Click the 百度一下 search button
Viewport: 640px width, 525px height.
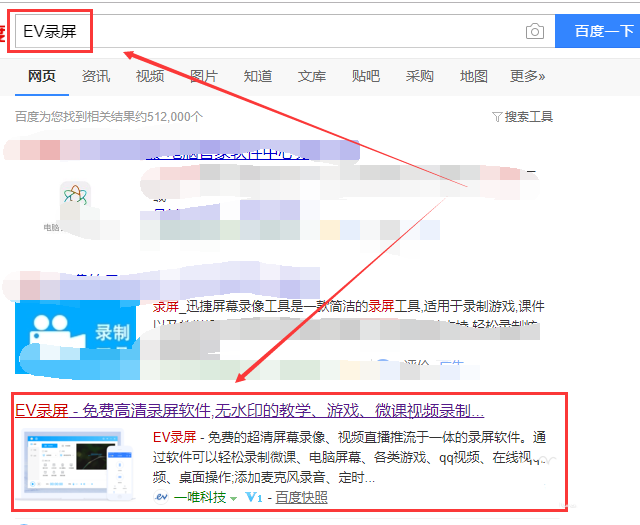click(x=597, y=31)
